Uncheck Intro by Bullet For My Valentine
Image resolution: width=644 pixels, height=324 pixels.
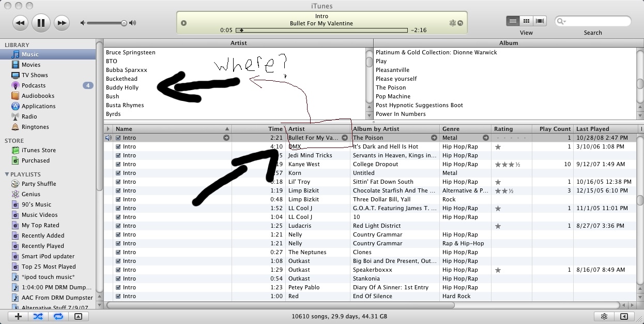(x=118, y=138)
